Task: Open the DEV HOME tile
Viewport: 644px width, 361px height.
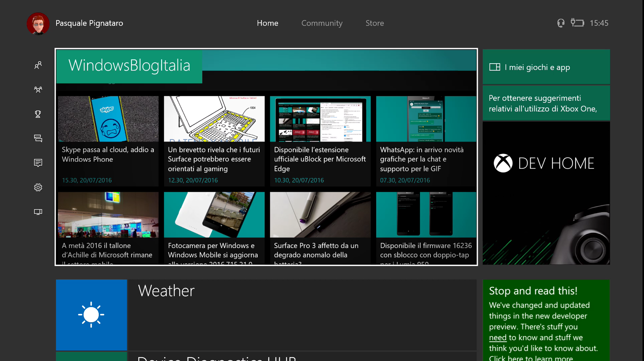Action: tap(546, 193)
